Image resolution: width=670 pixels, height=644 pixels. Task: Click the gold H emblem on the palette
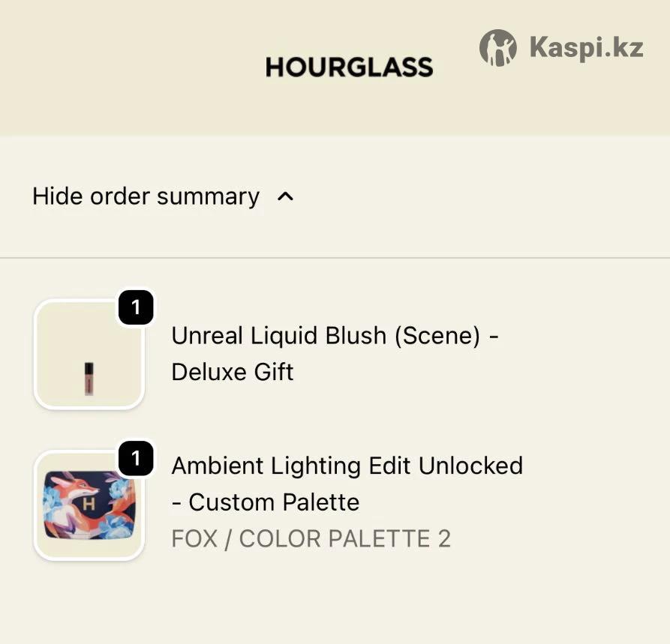pyautogui.click(x=89, y=505)
